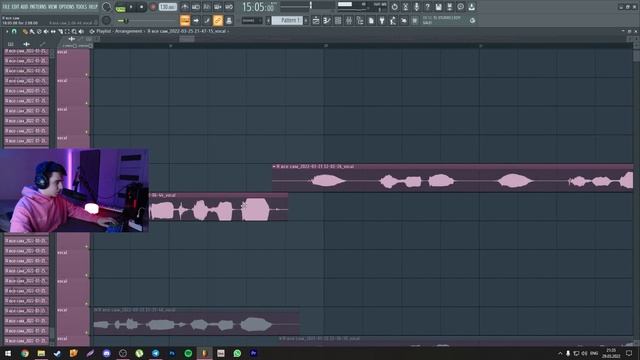
Task: Open WhatsApp from the taskbar
Action: pyautogui.click(x=237, y=353)
